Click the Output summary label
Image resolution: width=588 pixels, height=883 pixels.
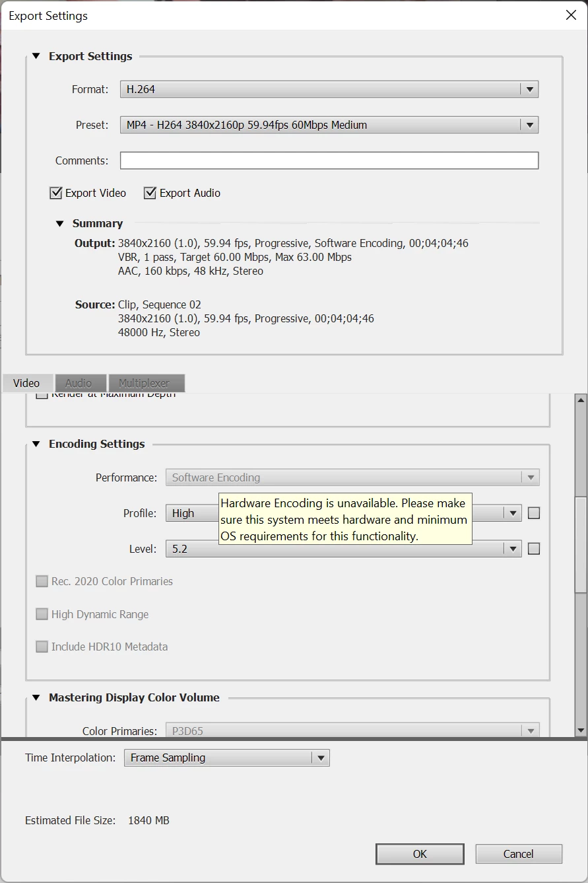click(x=95, y=243)
